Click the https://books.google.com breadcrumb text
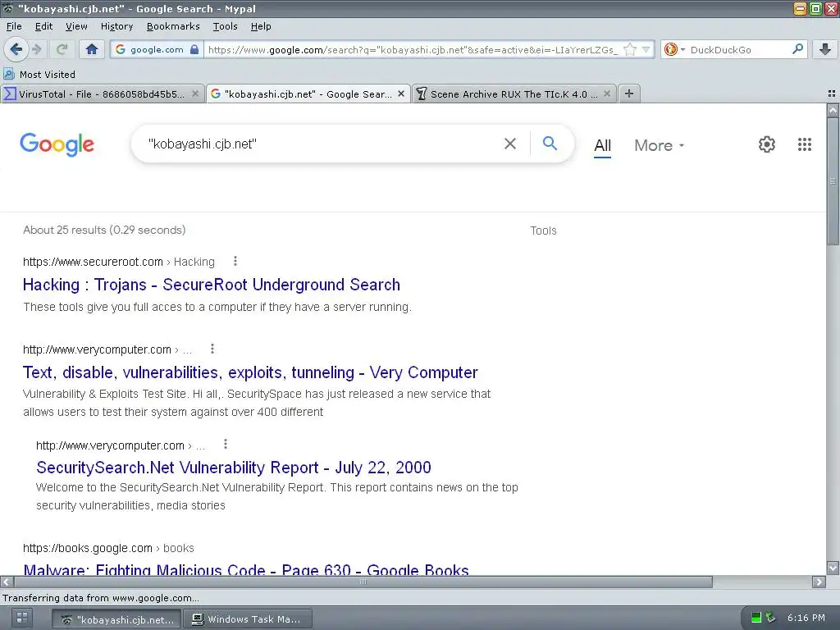This screenshot has height=630, width=840. [x=87, y=548]
